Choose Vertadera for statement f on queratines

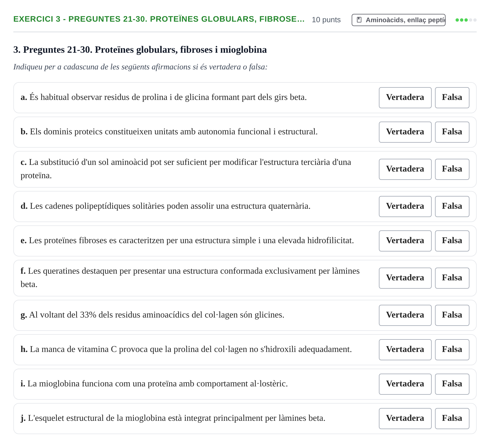pyautogui.click(x=405, y=278)
